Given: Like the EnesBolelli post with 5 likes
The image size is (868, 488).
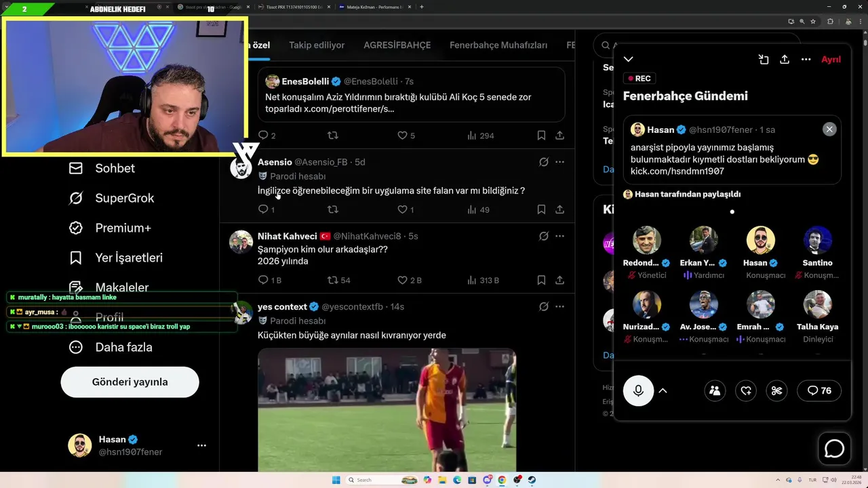Looking at the screenshot, I should (x=406, y=136).
